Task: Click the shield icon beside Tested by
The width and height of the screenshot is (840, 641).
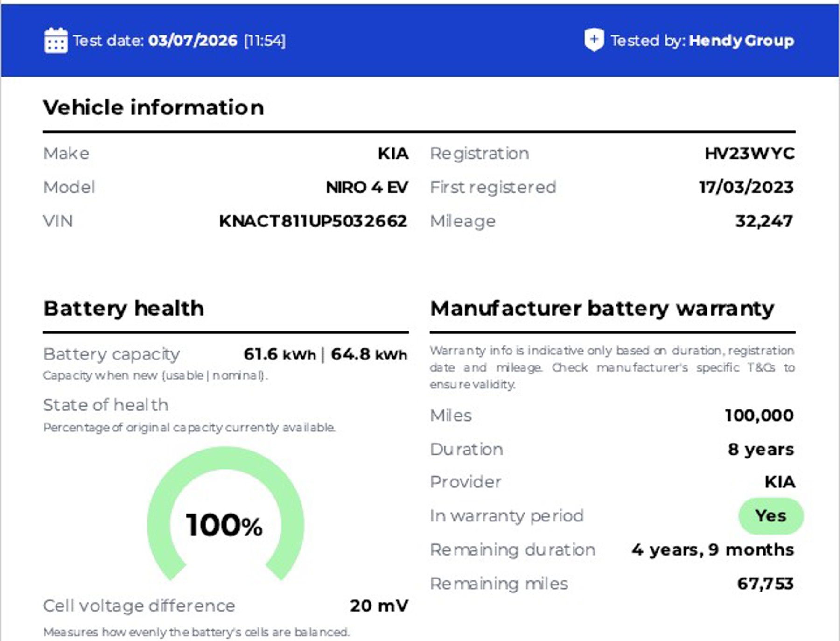Action: coord(594,40)
